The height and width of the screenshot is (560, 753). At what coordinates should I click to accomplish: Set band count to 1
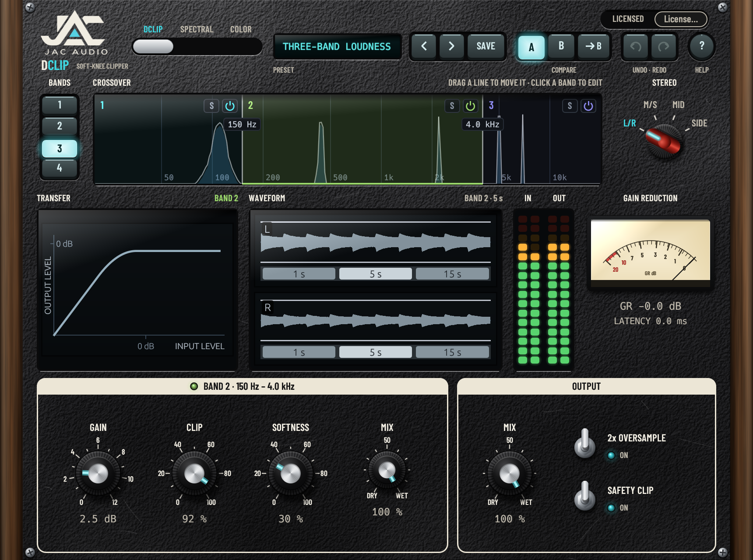(60, 105)
